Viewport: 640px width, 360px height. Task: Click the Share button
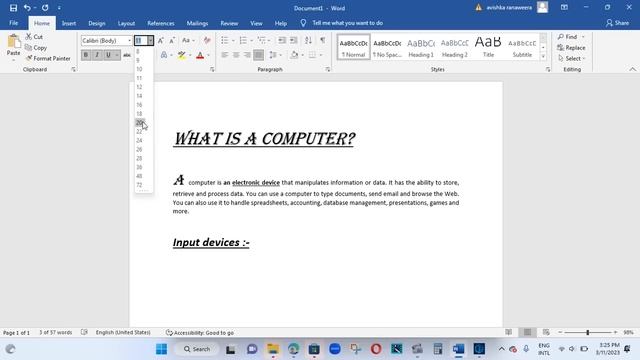617,23
